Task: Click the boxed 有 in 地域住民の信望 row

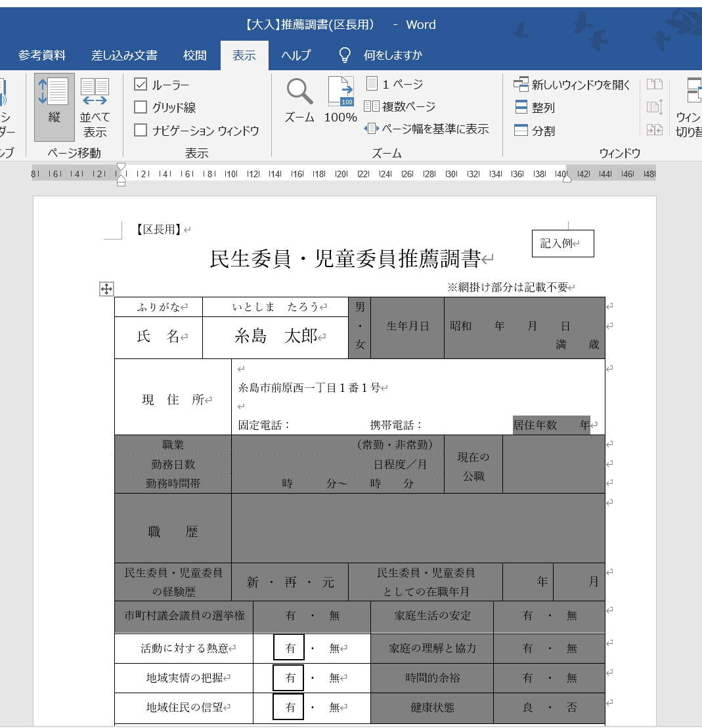Action: pos(288,706)
